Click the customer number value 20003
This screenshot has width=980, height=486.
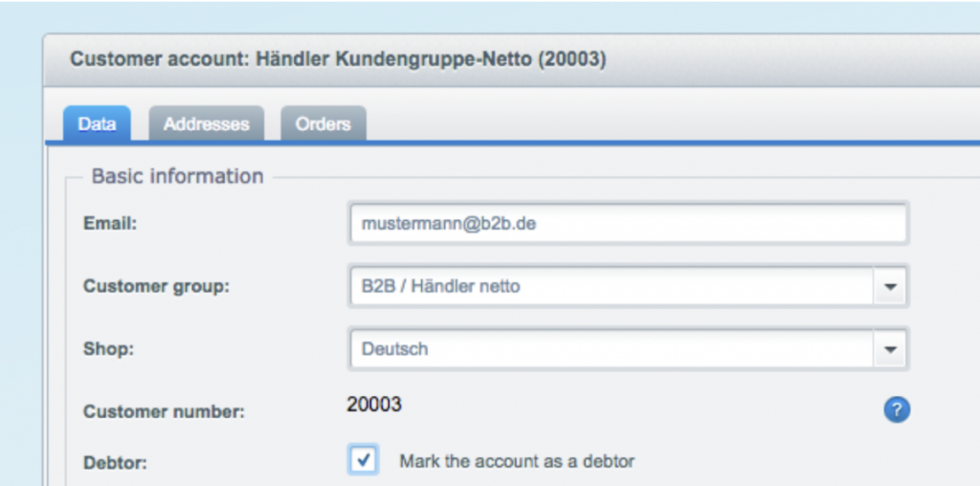pyautogui.click(x=373, y=405)
